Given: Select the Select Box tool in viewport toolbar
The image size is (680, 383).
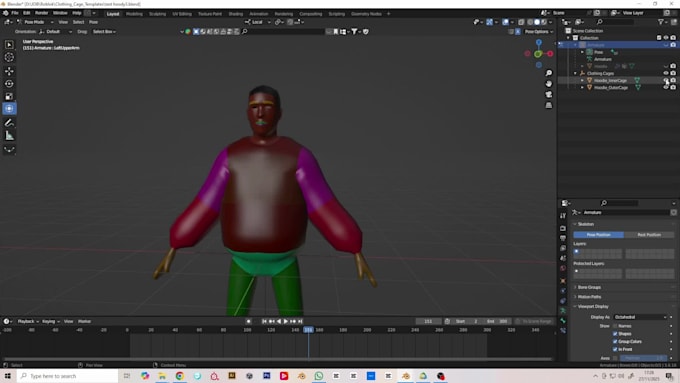Looking at the screenshot, I should point(9,45).
